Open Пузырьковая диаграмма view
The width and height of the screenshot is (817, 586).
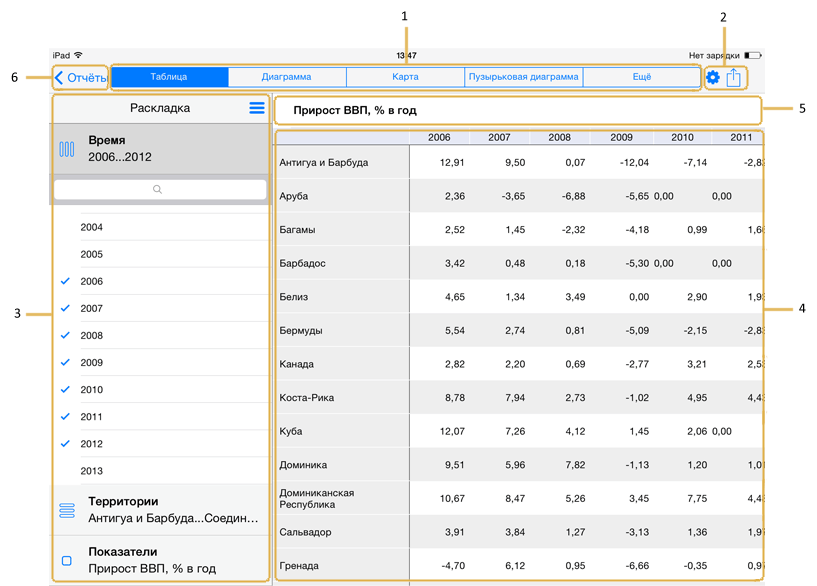tap(523, 77)
